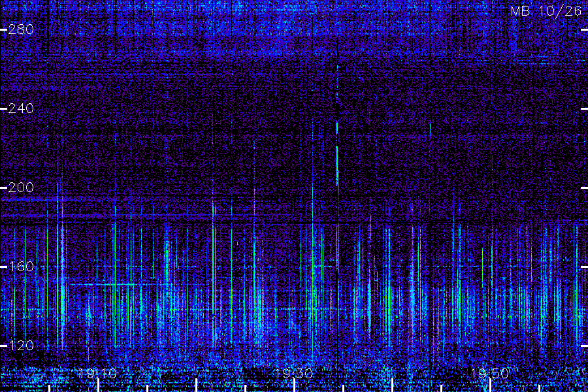Click the 200 frequency axis label

point(21,188)
